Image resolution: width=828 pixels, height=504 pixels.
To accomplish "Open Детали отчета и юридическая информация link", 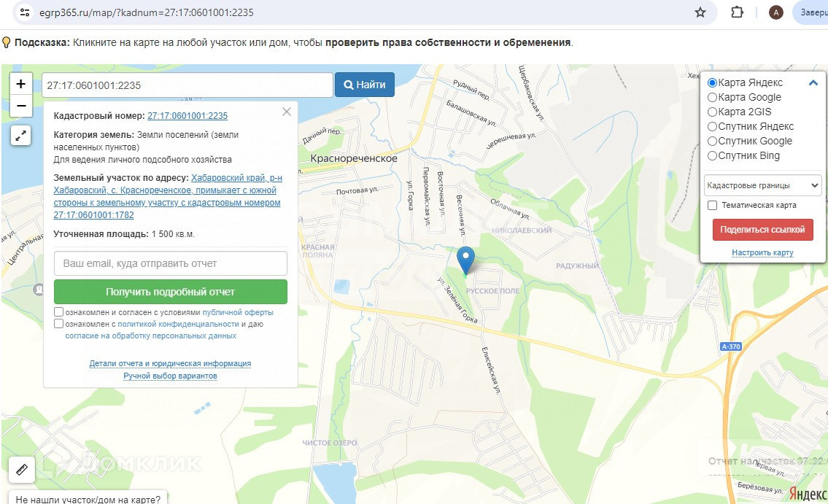I will coord(170,364).
